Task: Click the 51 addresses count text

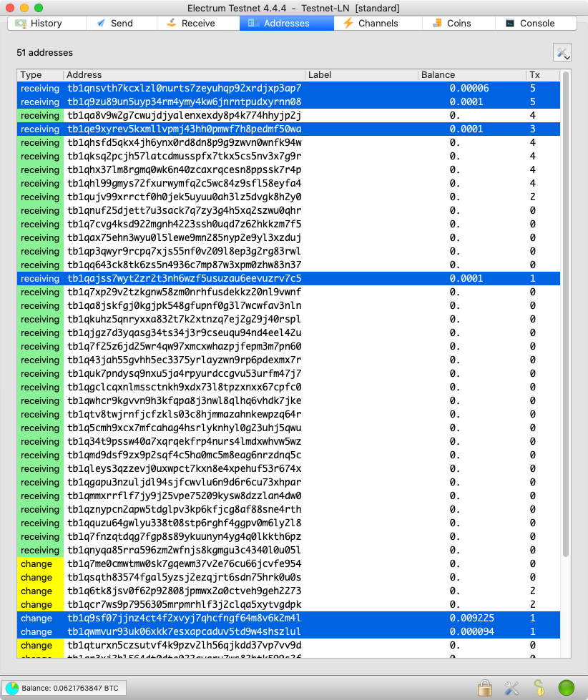Action: pos(44,53)
